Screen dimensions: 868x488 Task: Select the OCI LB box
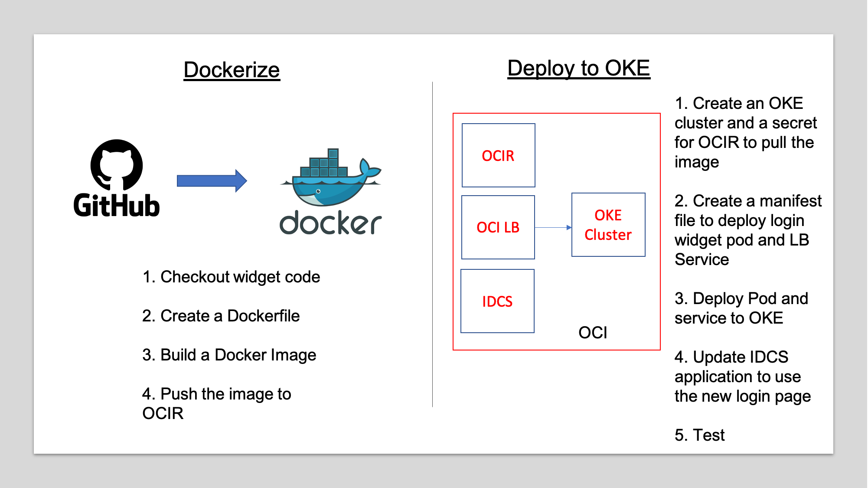pos(498,227)
